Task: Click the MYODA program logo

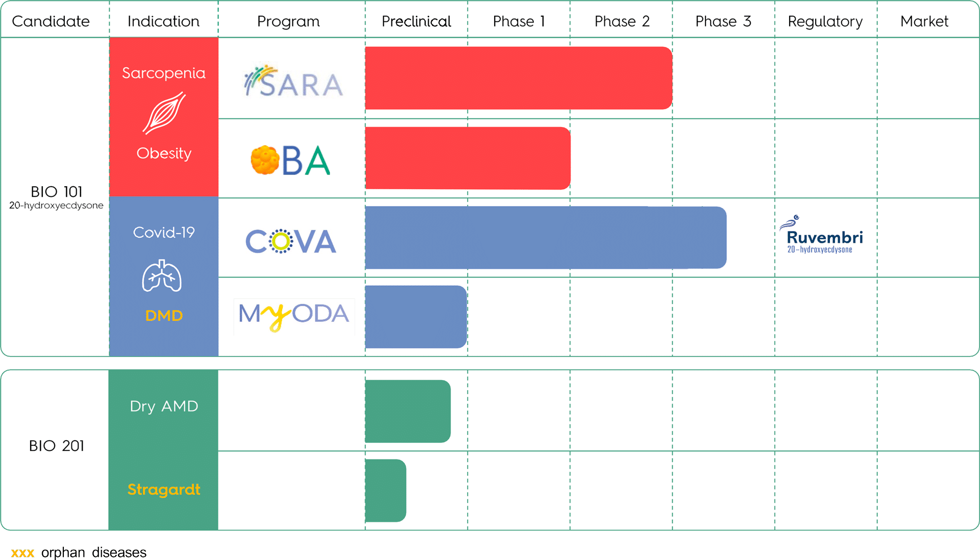Action: click(294, 315)
